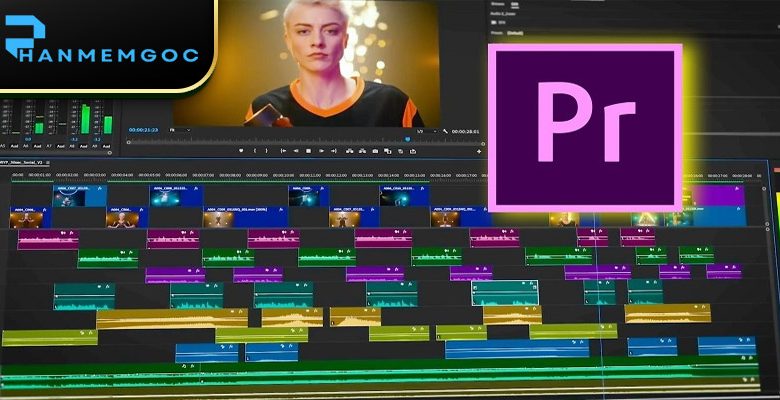Click the blue playhead on the monitor scrub bar
The width and height of the screenshot is (780, 400).
pos(407,140)
